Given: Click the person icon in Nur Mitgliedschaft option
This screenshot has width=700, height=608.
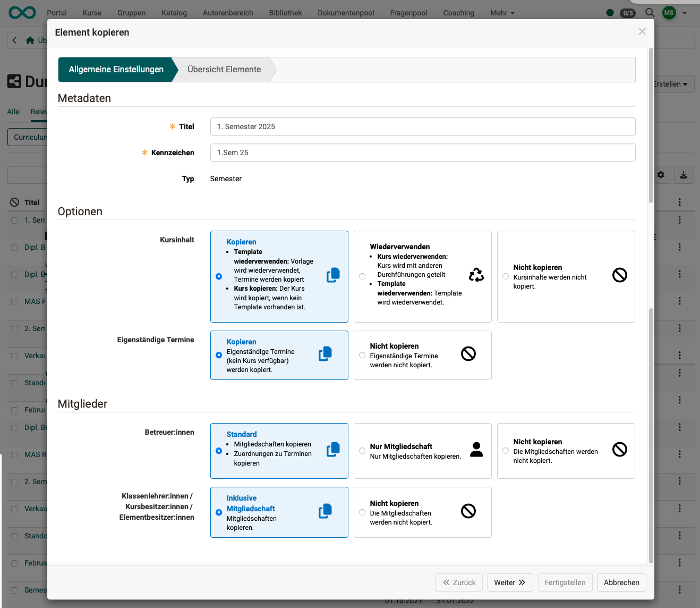Looking at the screenshot, I should click(476, 450).
